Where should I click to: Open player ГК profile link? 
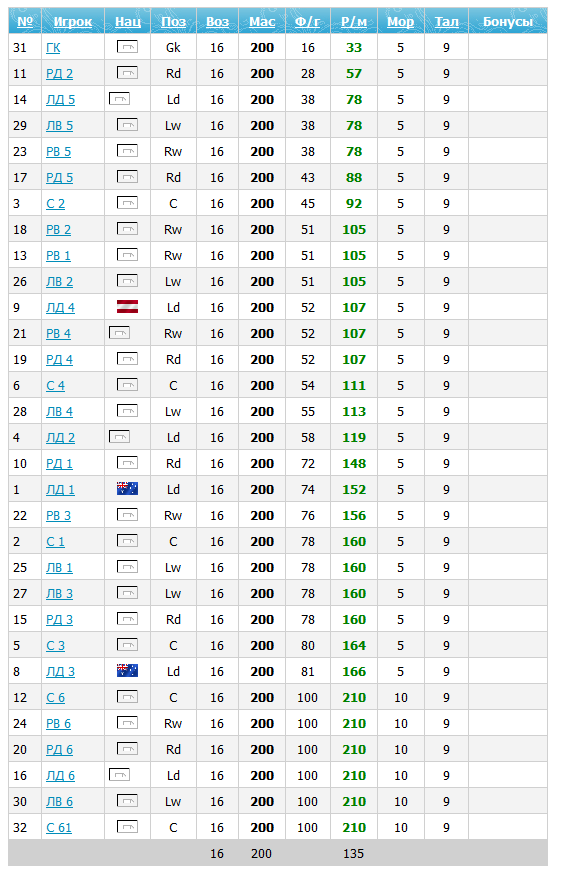click(x=53, y=48)
